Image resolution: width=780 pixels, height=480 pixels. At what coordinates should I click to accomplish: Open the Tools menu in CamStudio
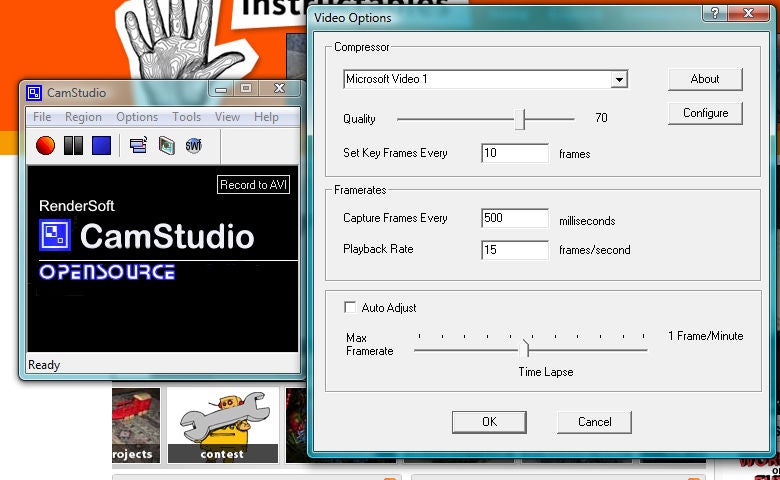pyautogui.click(x=187, y=117)
